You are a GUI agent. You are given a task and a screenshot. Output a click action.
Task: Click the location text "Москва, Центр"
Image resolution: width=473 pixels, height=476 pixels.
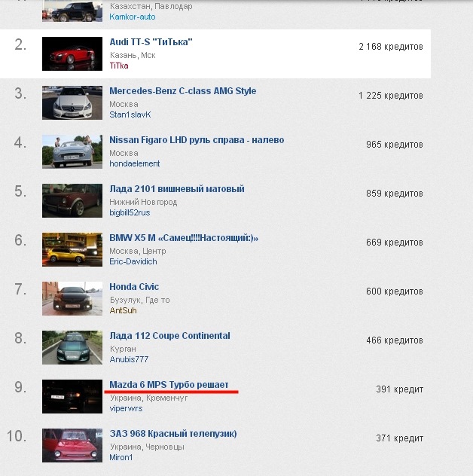[138, 251]
